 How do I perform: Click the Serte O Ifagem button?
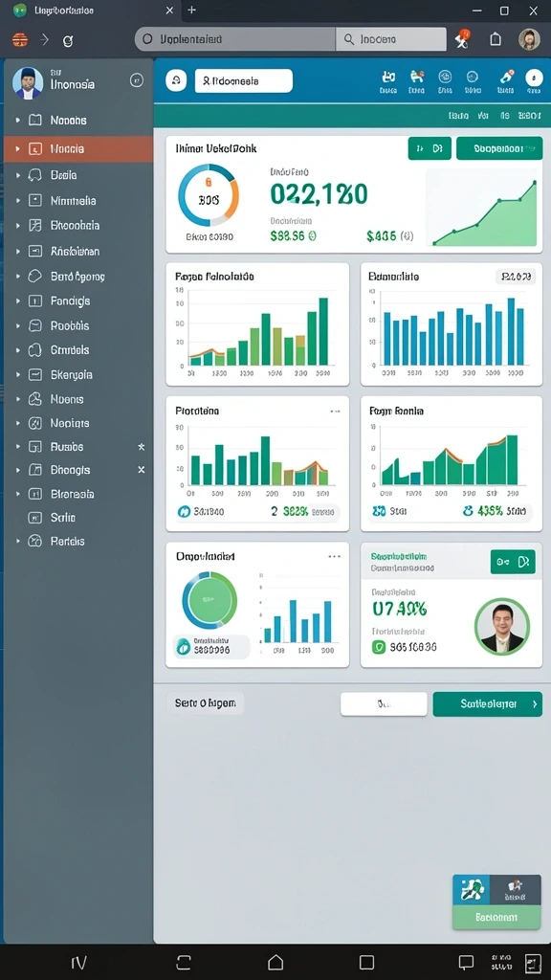(x=205, y=703)
